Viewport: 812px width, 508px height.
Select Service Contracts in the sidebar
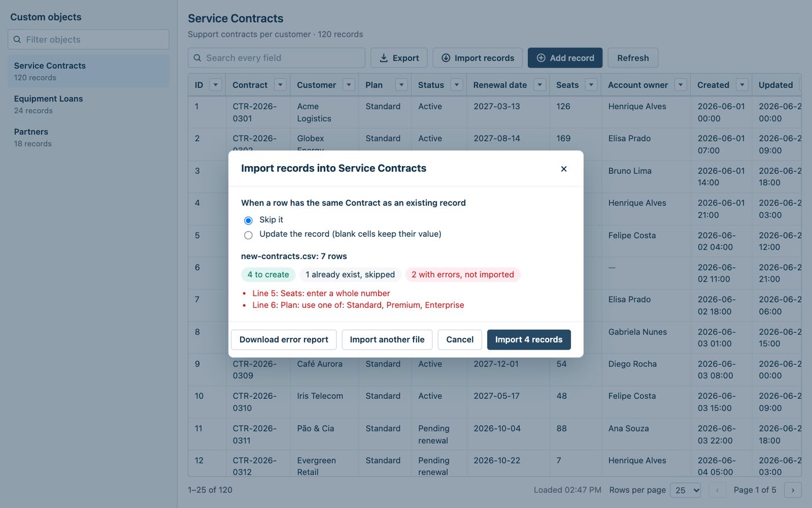pyautogui.click(x=89, y=71)
